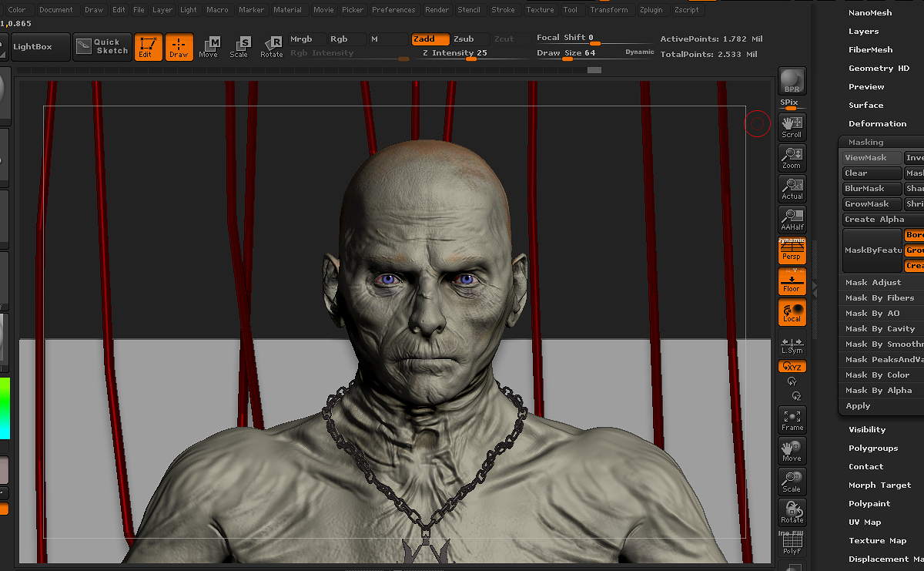Adjust the Z Intensity slider
924x571 pixels.
pyautogui.click(x=454, y=54)
